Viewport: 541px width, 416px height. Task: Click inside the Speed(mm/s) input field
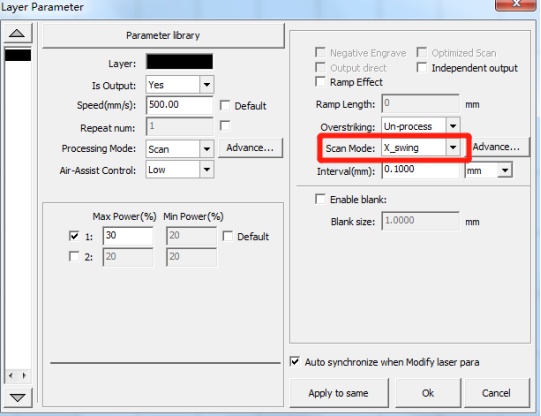tap(179, 105)
